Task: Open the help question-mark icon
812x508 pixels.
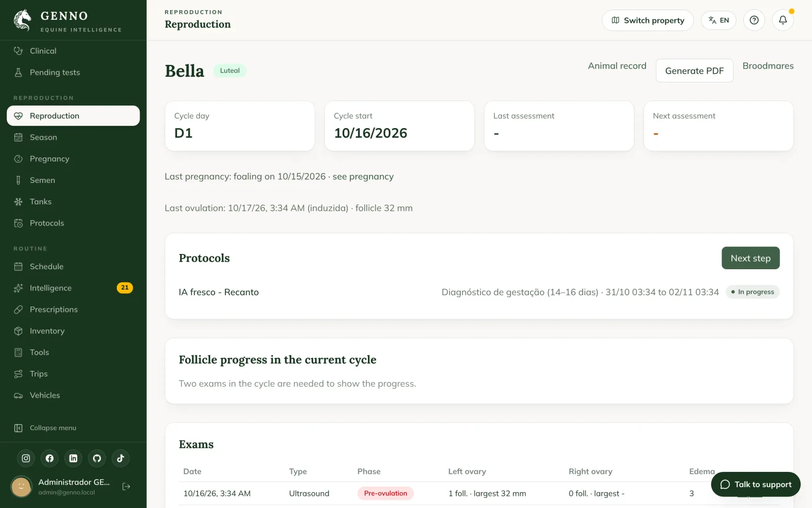Action: pos(754,20)
